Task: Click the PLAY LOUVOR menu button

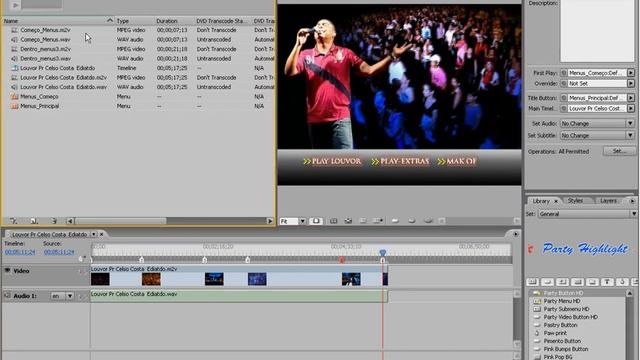Action: 332,161
